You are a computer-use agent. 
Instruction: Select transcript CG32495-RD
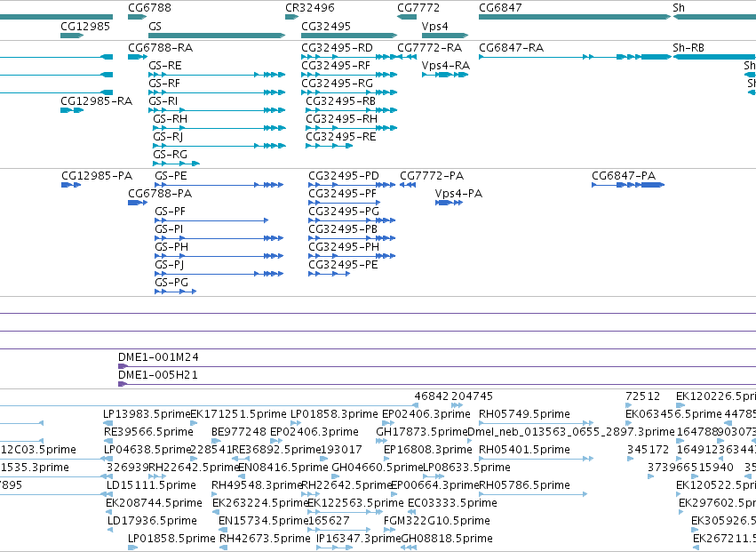349,57
